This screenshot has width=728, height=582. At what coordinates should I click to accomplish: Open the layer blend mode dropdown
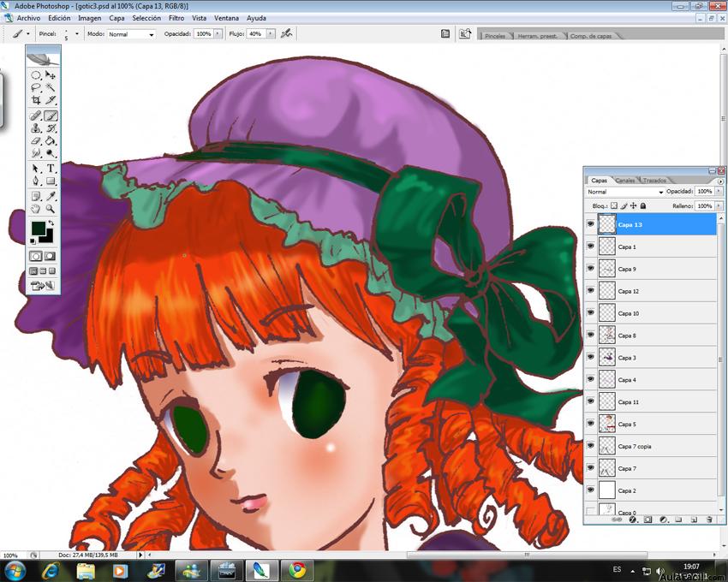[625, 192]
